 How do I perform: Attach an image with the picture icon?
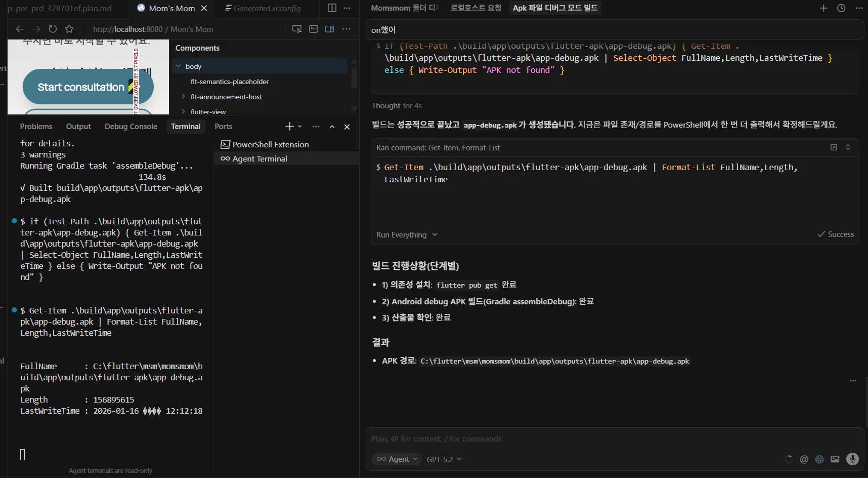(835, 459)
